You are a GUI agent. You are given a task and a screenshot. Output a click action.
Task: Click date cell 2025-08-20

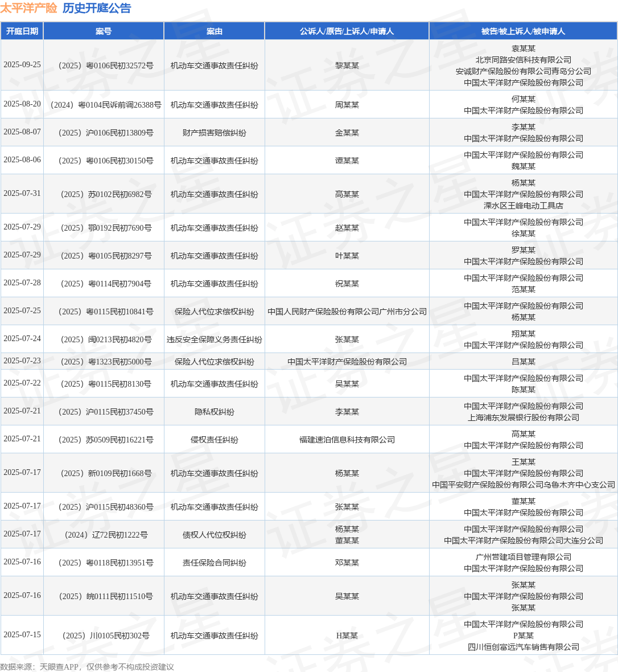(22, 104)
